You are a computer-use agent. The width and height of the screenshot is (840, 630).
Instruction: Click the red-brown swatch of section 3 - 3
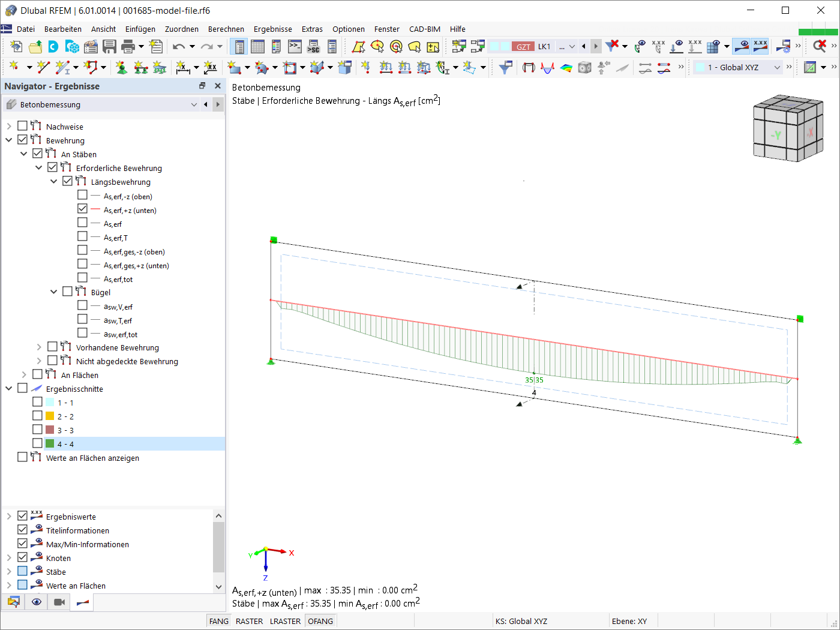[x=50, y=430]
